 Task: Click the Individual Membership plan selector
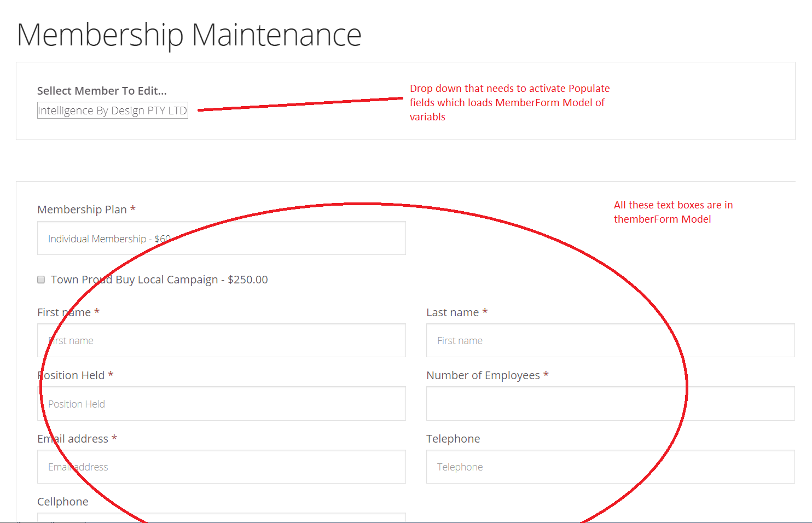[x=221, y=238]
